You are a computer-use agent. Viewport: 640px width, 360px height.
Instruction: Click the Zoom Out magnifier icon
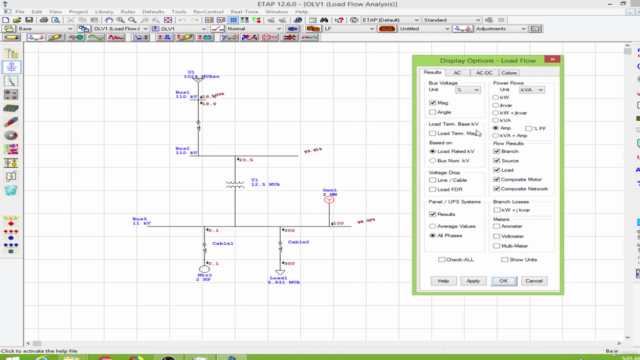coord(132,20)
